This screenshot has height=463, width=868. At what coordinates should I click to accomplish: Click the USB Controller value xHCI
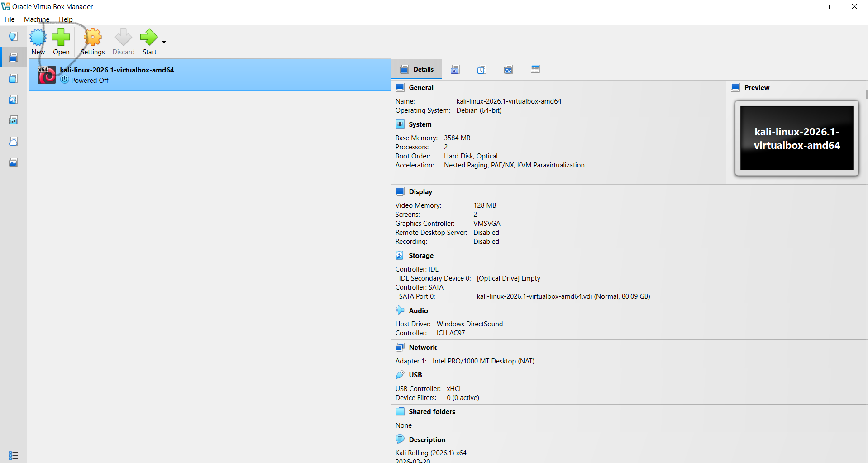point(453,389)
